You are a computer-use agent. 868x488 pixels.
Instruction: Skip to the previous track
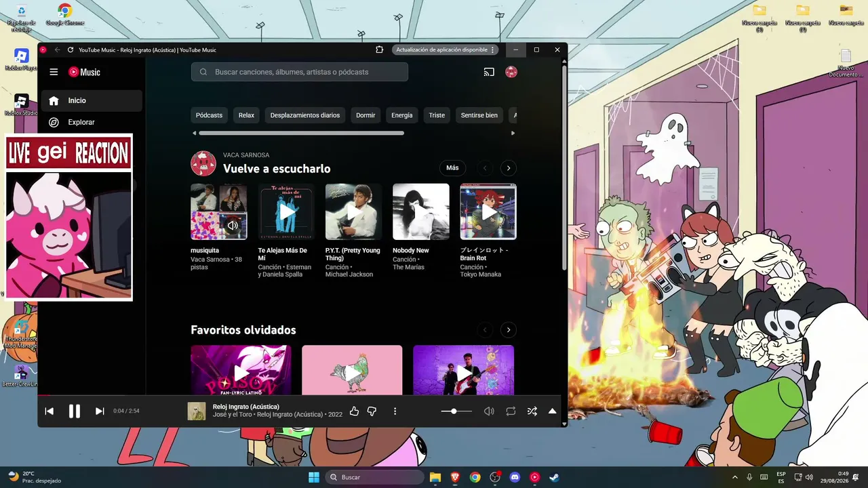pos(49,411)
